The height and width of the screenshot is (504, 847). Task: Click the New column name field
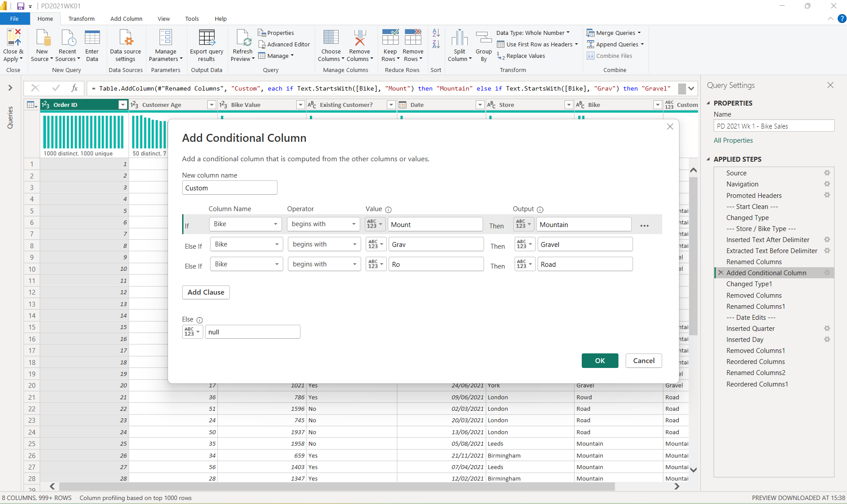229,188
